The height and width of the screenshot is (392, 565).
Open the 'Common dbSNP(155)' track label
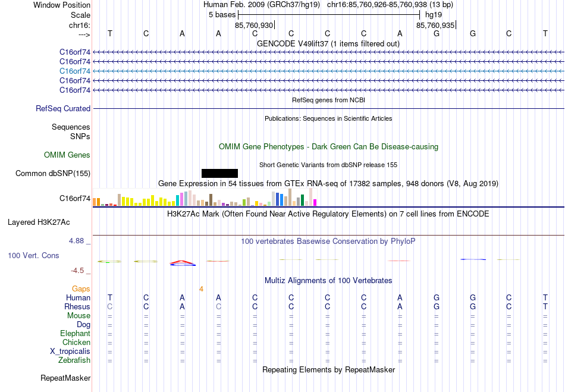click(x=52, y=173)
